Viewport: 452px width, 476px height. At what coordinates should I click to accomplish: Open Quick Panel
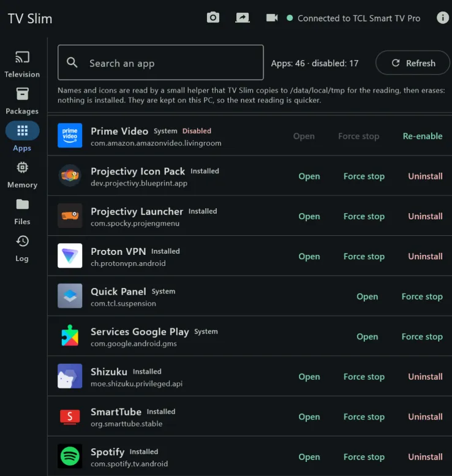click(x=367, y=297)
